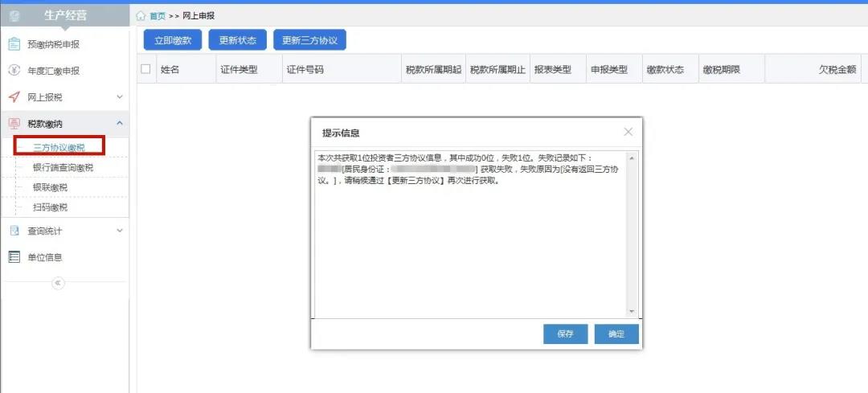Screen dimensions: 868x393
Task: Click the 生产经营 sidebar title
Action: 65,16
